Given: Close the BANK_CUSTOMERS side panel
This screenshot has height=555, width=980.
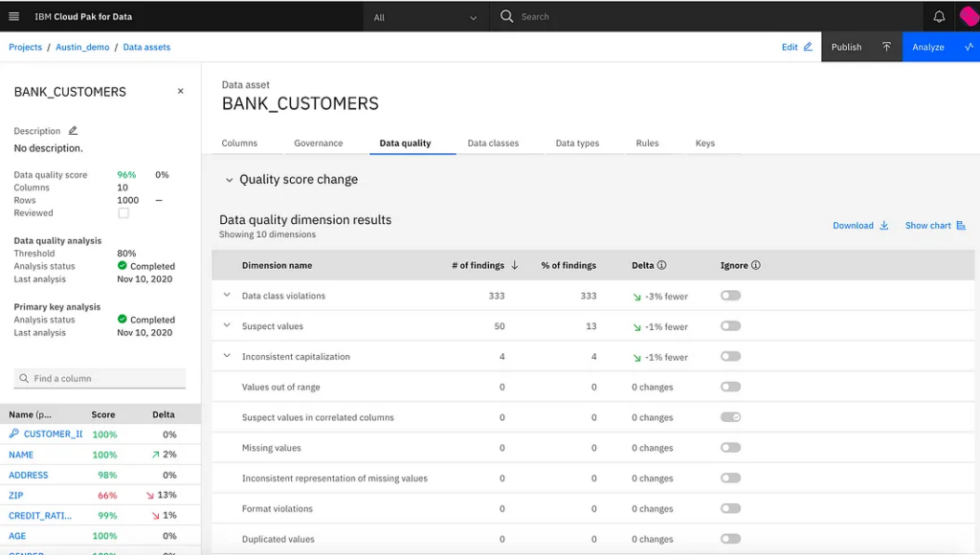Looking at the screenshot, I should pos(181,91).
